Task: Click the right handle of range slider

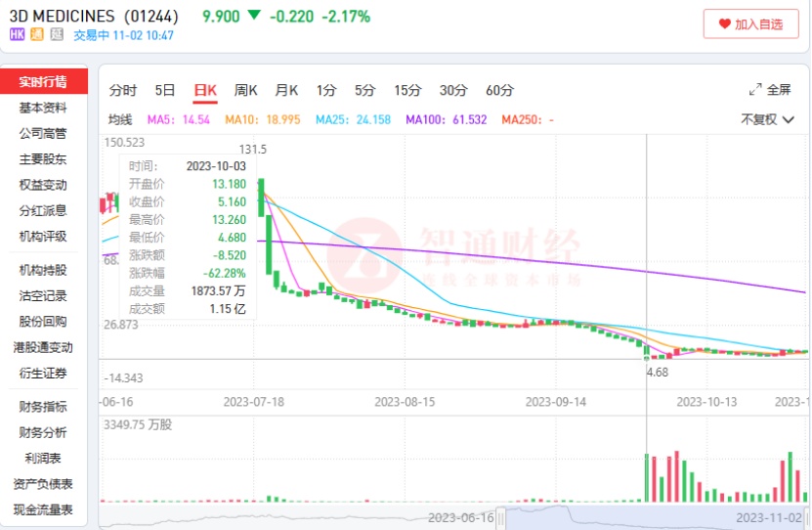Action: (807, 517)
